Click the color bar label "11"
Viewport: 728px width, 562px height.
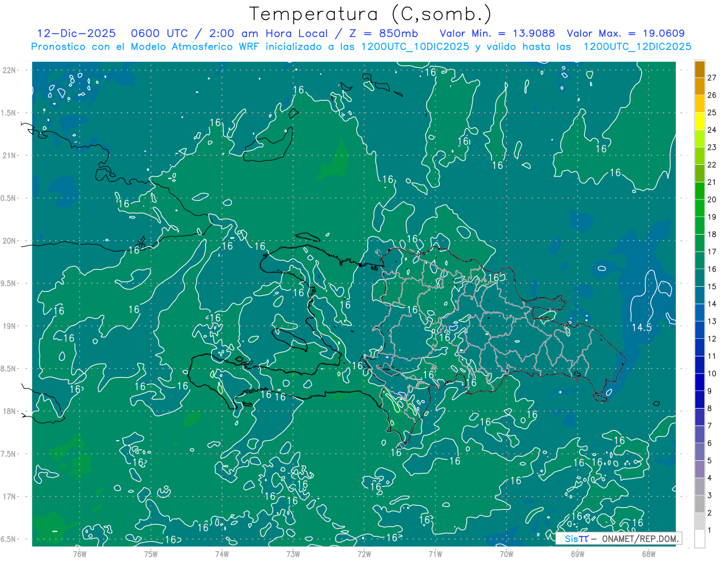pos(712,356)
